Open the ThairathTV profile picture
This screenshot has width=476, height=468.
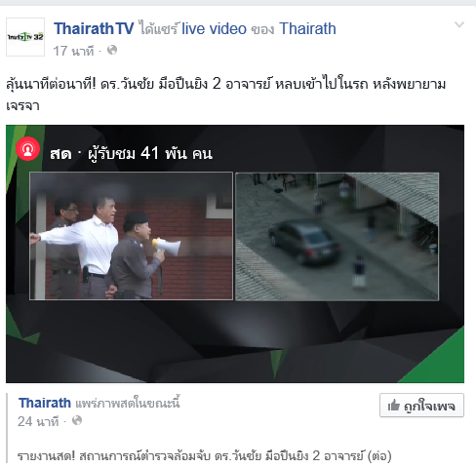pos(25,37)
